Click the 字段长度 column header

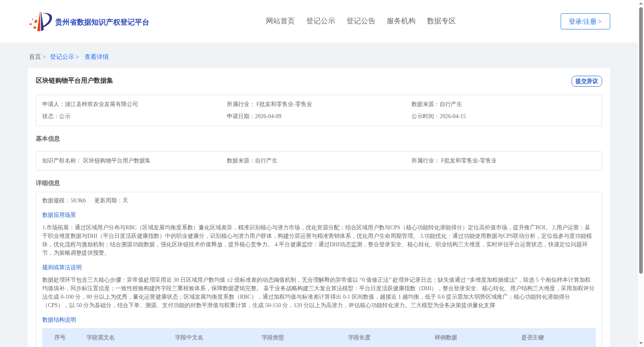[359, 337]
